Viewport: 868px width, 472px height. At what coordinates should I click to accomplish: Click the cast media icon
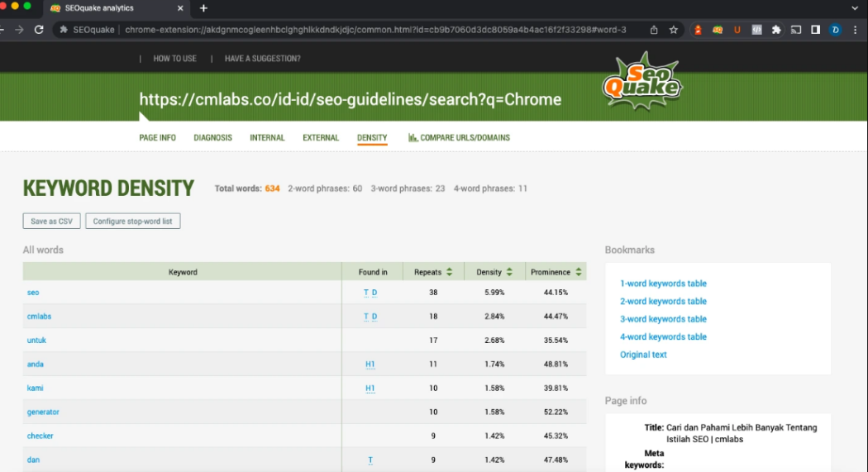click(x=796, y=30)
